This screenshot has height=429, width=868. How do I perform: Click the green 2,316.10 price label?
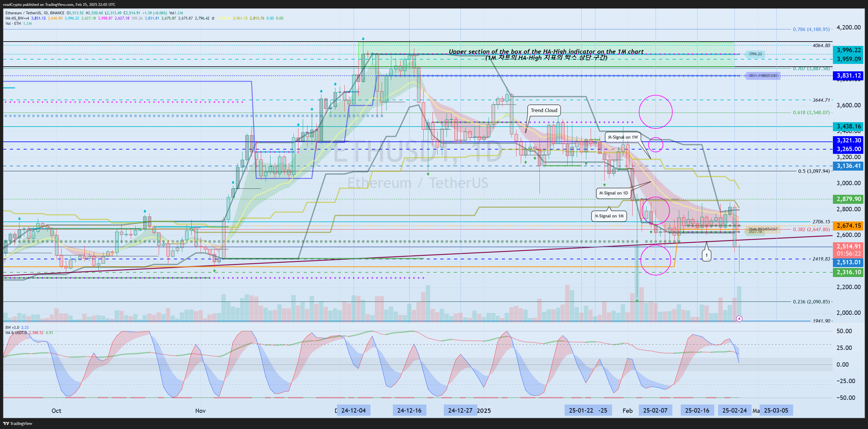pyautogui.click(x=849, y=272)
